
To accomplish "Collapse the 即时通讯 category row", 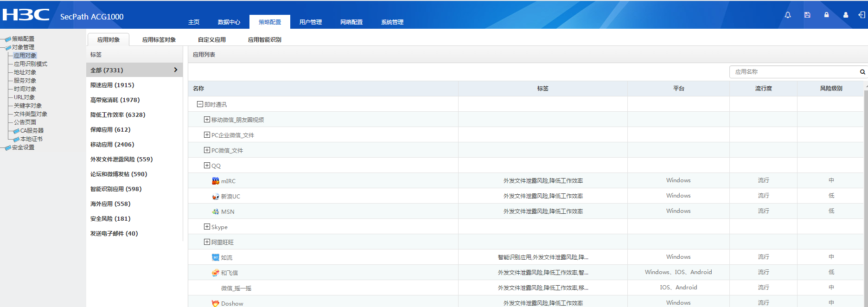I will click(200, 104).
